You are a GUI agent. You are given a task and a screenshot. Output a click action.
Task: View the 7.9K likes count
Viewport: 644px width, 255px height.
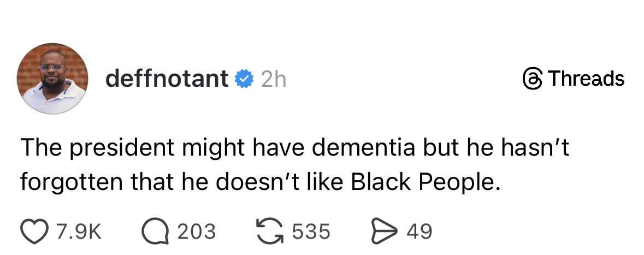tap(79, 232)
